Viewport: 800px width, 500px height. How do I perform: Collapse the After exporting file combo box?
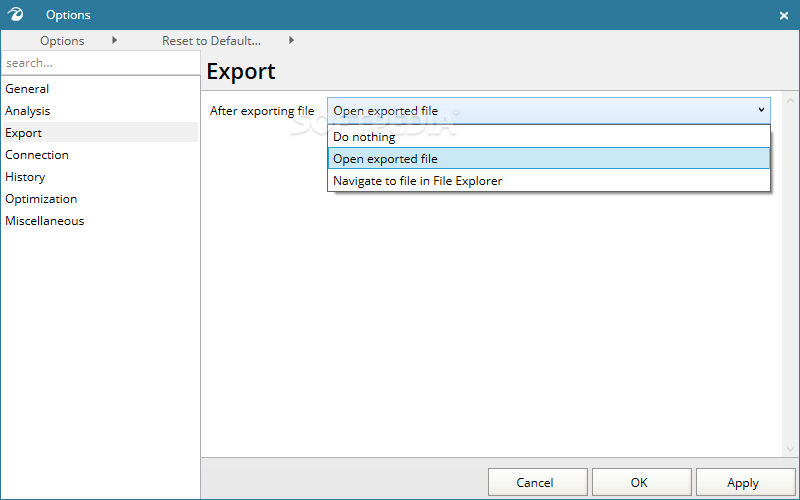549,111
